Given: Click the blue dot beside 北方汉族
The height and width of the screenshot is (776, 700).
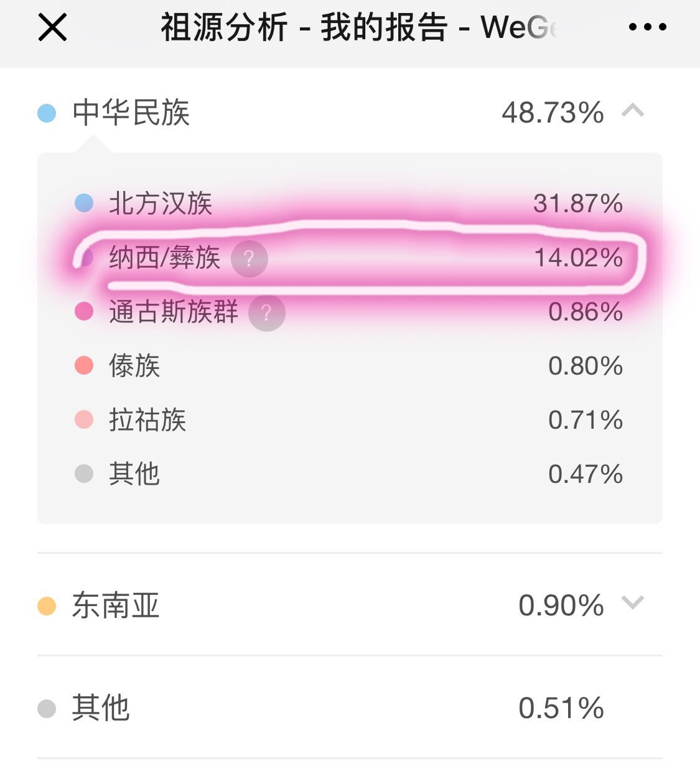Looking at the screenshot, I should point(84,203).
